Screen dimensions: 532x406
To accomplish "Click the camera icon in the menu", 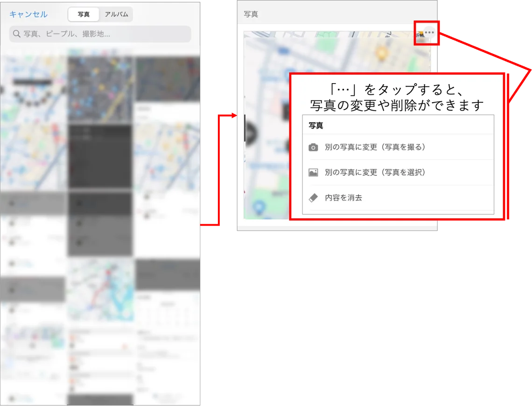I will pyautogui.click(x=313, y=147).
